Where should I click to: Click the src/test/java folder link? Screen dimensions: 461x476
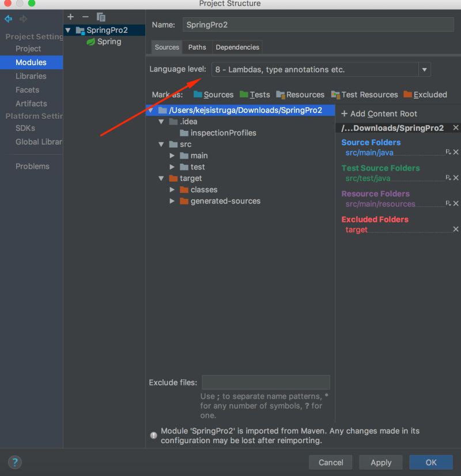pyautogui.click(x=368, y=178)
